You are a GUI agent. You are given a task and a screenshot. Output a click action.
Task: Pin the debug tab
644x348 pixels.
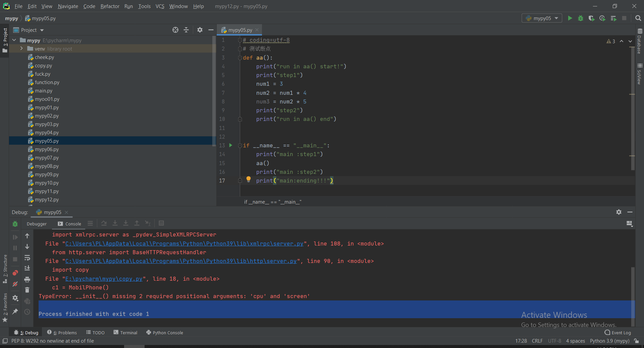pyautogui.click(x=15, y=311)
